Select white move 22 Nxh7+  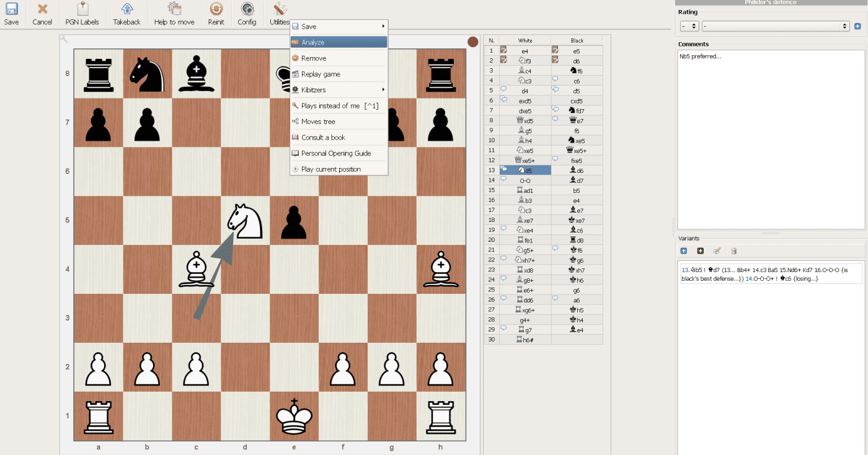(525, 260)
